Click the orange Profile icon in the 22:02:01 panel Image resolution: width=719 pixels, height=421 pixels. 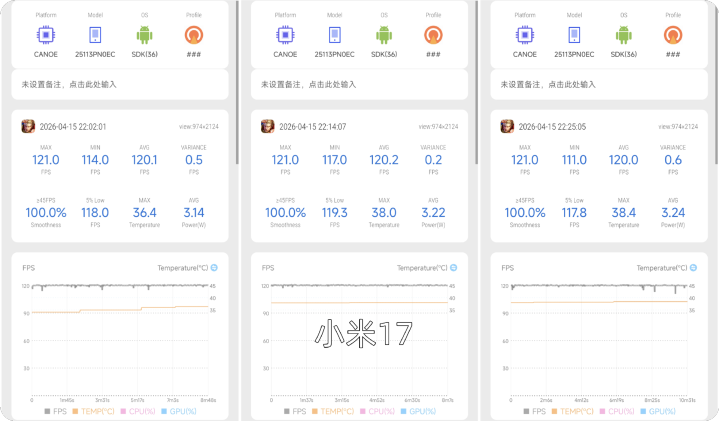coord(194,35)
